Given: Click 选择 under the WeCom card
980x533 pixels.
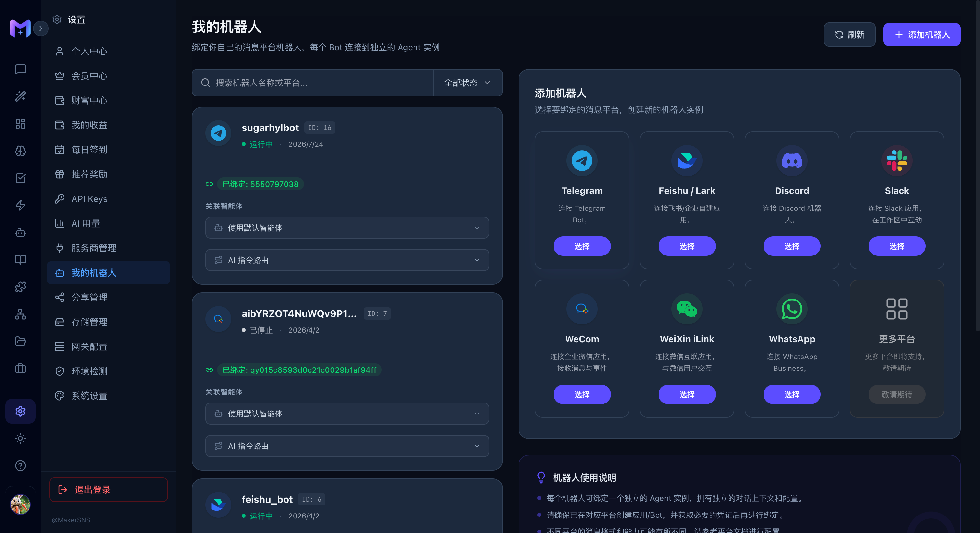Looking at the screenshot, I should click(x=582, y=395).
